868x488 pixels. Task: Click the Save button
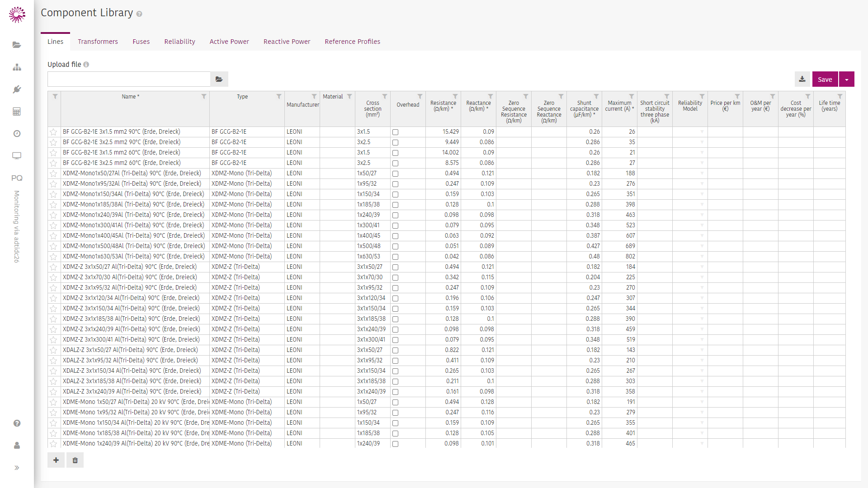tap(825, 79)
